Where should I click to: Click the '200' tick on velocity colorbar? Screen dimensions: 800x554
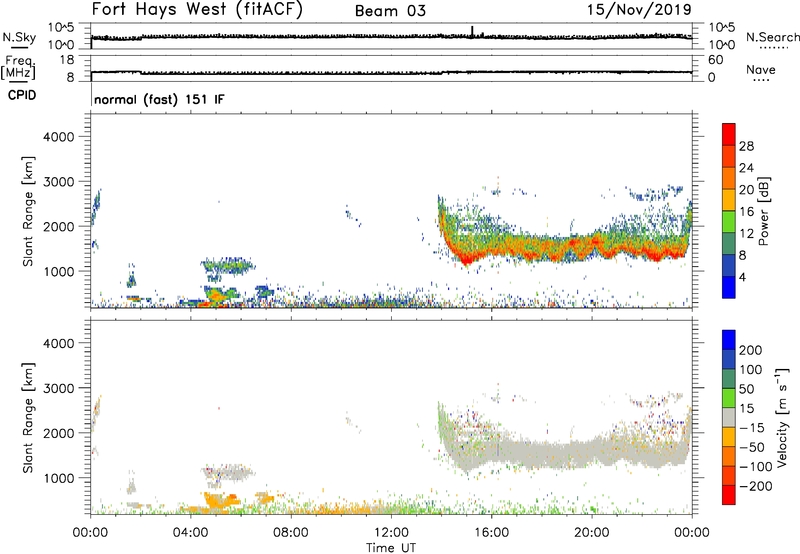pos(751,350)
